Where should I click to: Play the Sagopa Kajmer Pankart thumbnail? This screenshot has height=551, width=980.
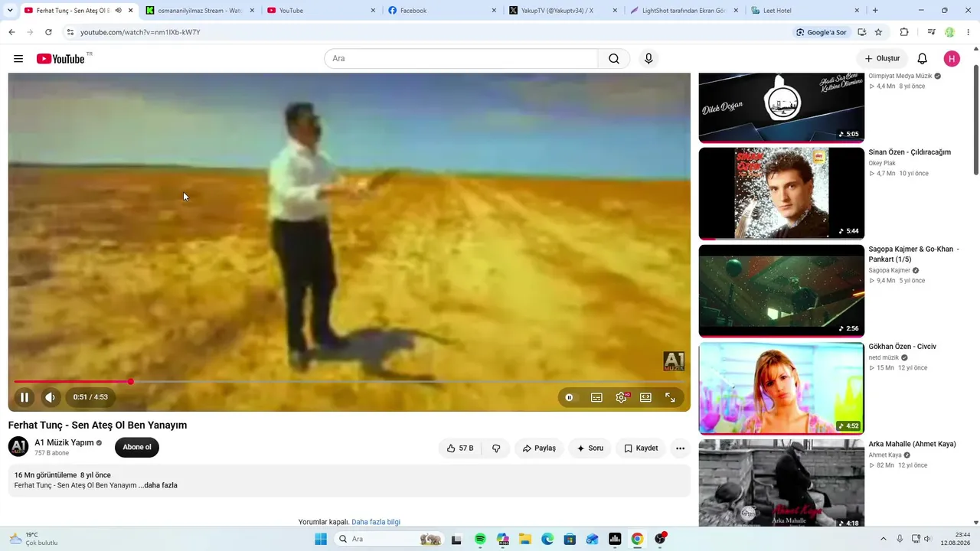(x=782, y=291)
